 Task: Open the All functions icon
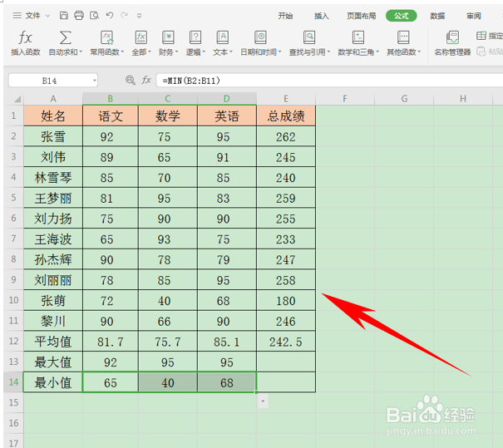141,38
